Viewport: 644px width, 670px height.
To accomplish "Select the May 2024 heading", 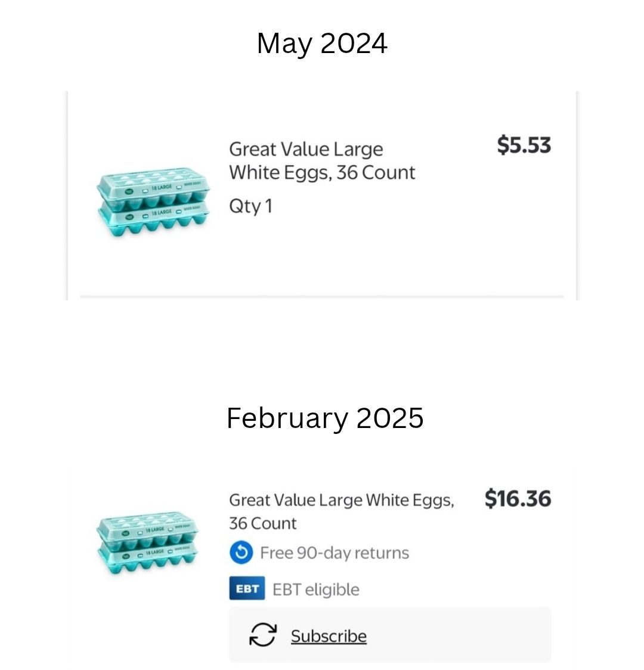I will coord(322,44).
